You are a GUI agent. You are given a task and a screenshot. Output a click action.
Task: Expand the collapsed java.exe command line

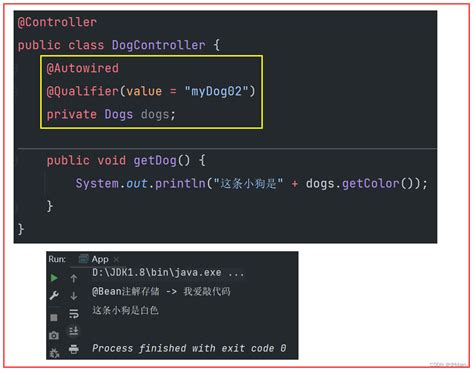click(236, 273)
